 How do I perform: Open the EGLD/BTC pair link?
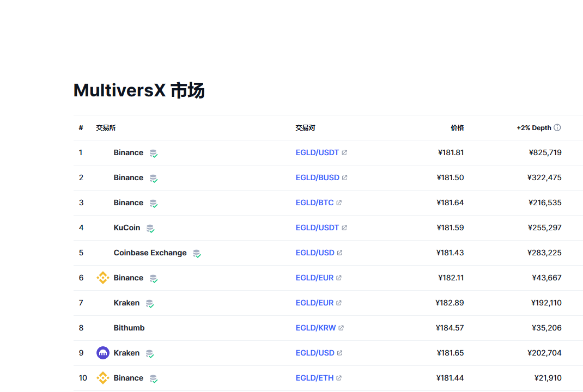click(x=314, y=203)
